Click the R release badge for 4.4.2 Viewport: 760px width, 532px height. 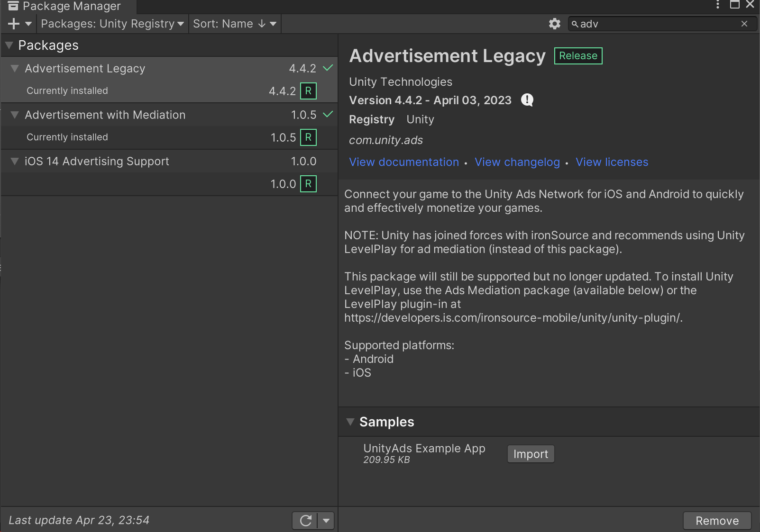308,91
